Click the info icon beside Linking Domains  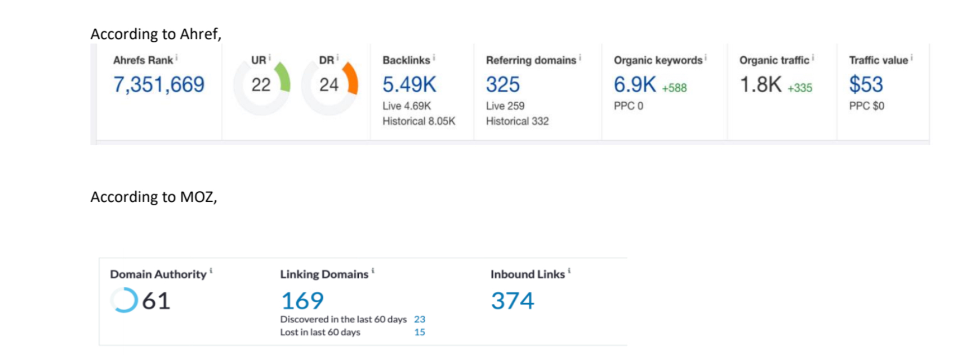(373, 271)
